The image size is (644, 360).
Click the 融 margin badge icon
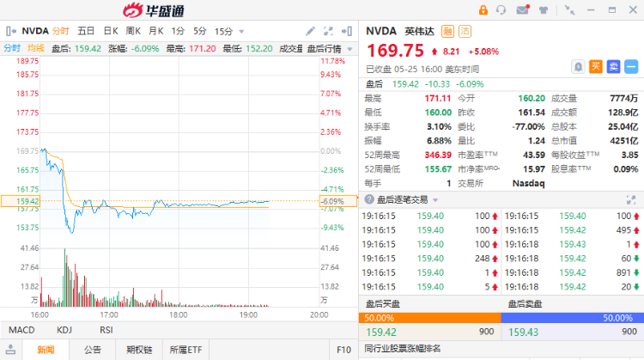tap(447, 31)
